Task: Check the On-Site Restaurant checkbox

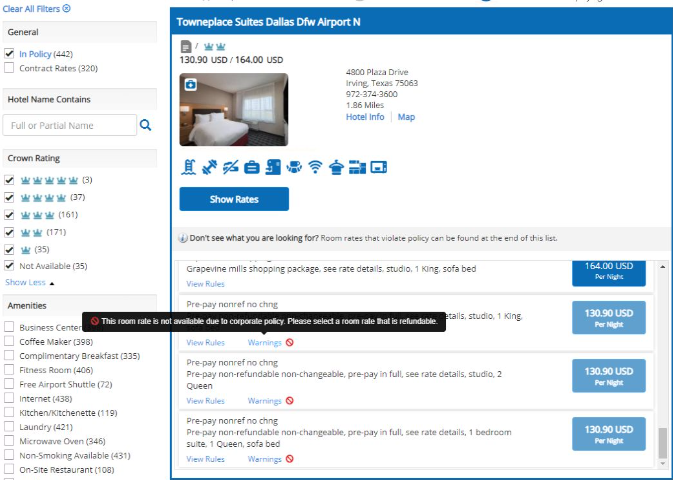Action: (x=9, y=469)
